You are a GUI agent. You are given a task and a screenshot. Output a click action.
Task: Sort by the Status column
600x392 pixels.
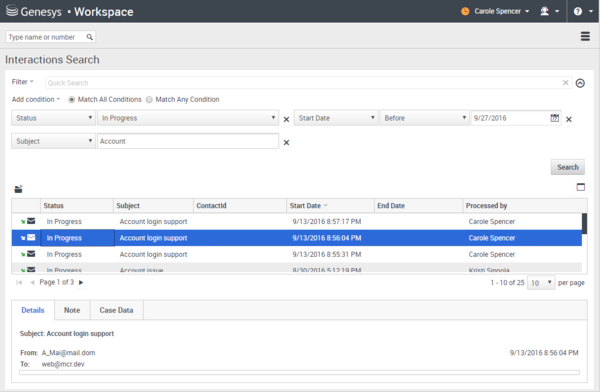click(77, 206)
